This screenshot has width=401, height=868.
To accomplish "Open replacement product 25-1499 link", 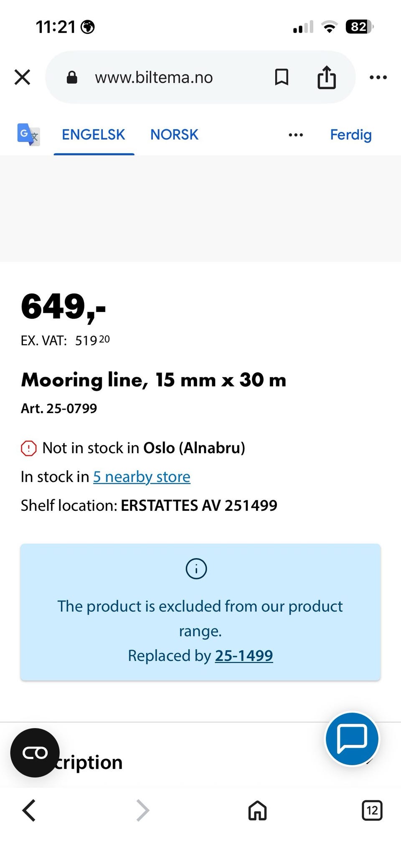I will click(244, 655).
